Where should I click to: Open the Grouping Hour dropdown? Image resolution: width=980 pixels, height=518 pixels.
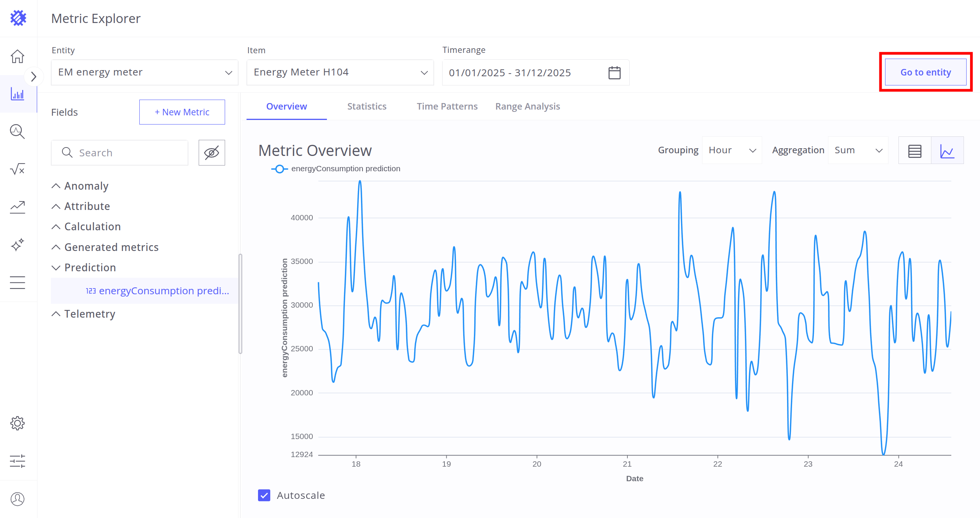(732, 150)
